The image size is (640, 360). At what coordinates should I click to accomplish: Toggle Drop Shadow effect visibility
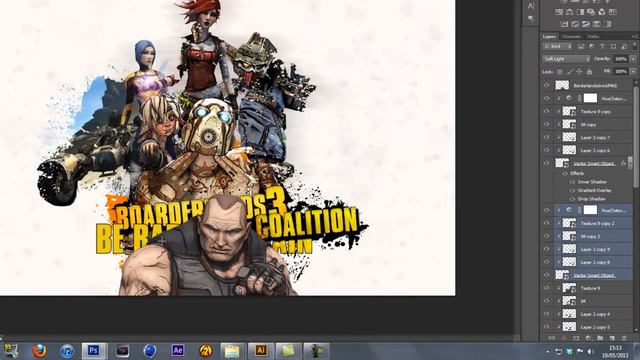(572, 199)
